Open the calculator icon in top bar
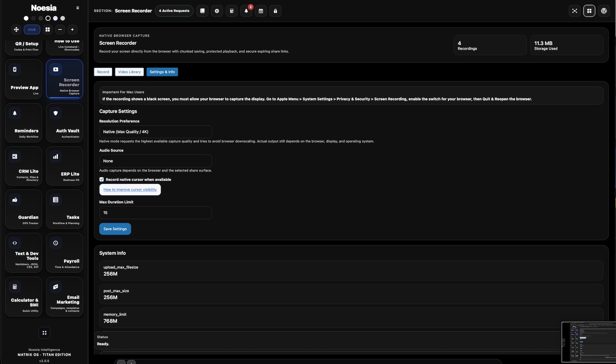Image resolution: width=616 pixels, height=364 pixels. [232, 11]
